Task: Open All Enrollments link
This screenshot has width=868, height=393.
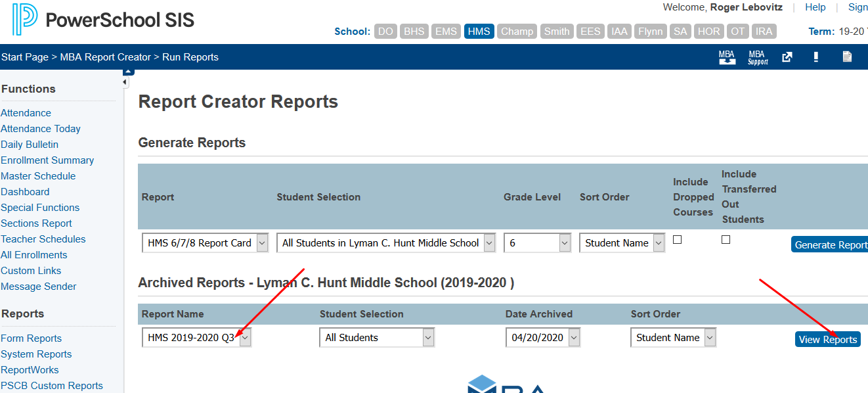Action: point(34,255)
